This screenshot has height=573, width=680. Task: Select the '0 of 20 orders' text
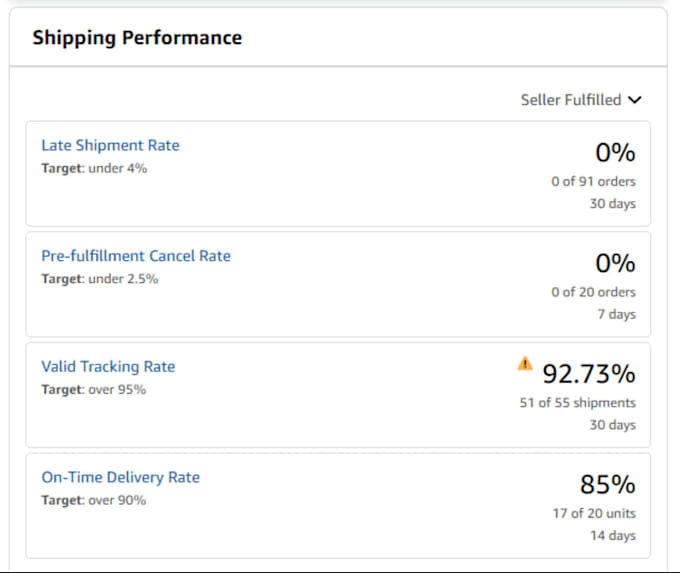pyautogui.click(x=594, y=292)
